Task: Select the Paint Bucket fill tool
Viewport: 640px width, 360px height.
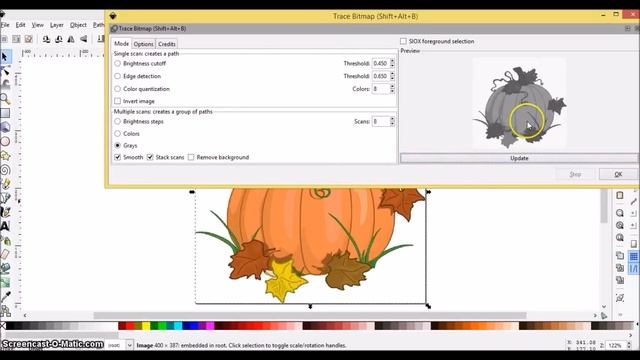Action: (x=5, y=269)
